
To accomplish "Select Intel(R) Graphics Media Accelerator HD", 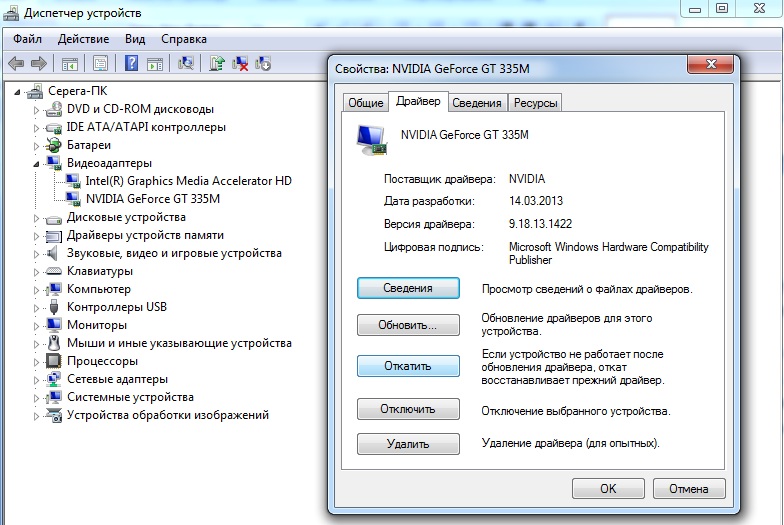I will [188, 181].
